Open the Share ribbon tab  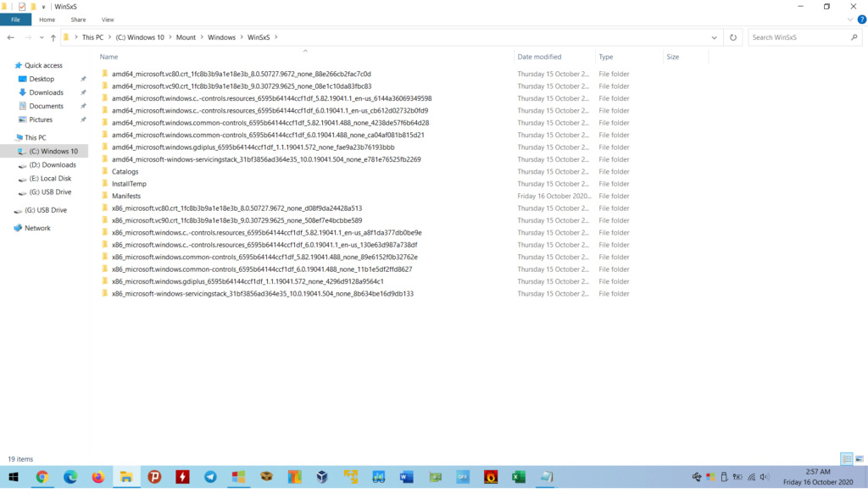coord(78,19)
